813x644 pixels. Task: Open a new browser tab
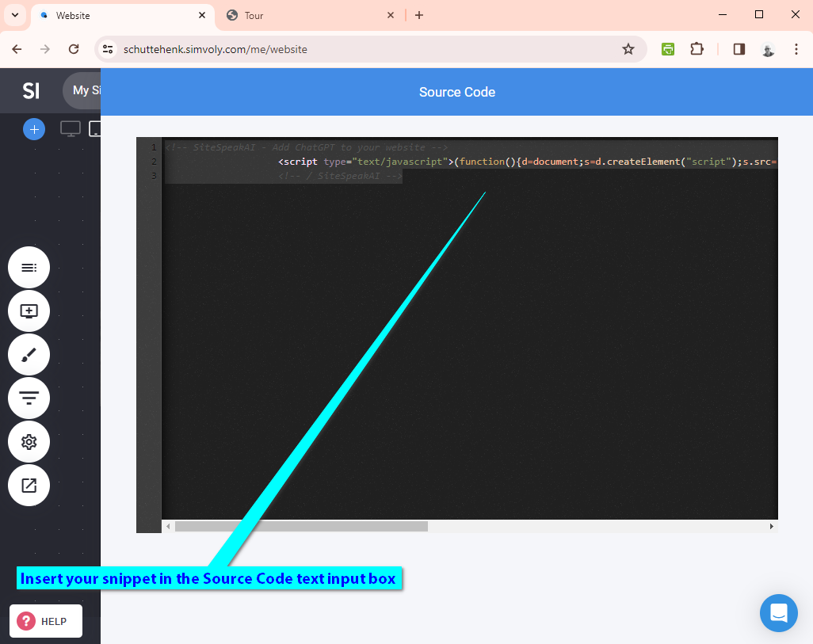pyautogui.click(x=419, y=16)
